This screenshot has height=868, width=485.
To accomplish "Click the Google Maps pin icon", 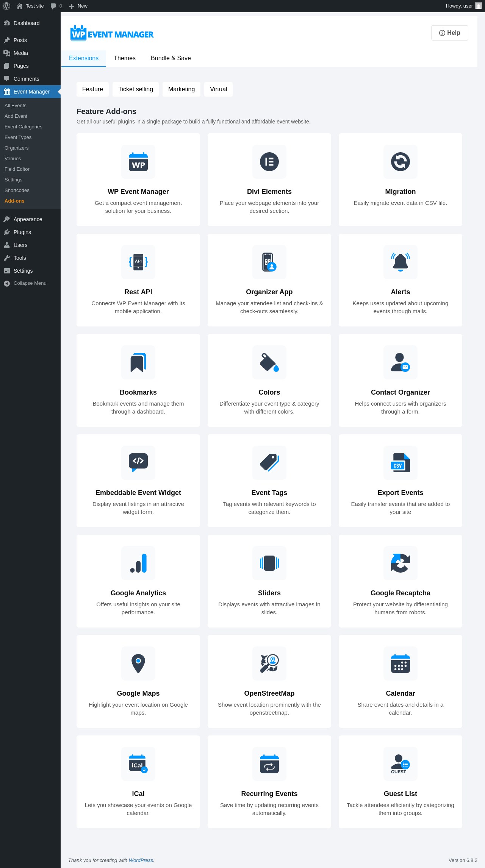I will [x=138, y=663].
